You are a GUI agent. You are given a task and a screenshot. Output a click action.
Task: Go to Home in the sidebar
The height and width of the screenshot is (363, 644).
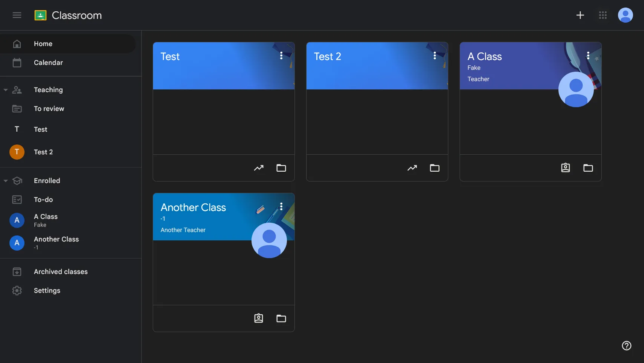[x=68, y=44]
